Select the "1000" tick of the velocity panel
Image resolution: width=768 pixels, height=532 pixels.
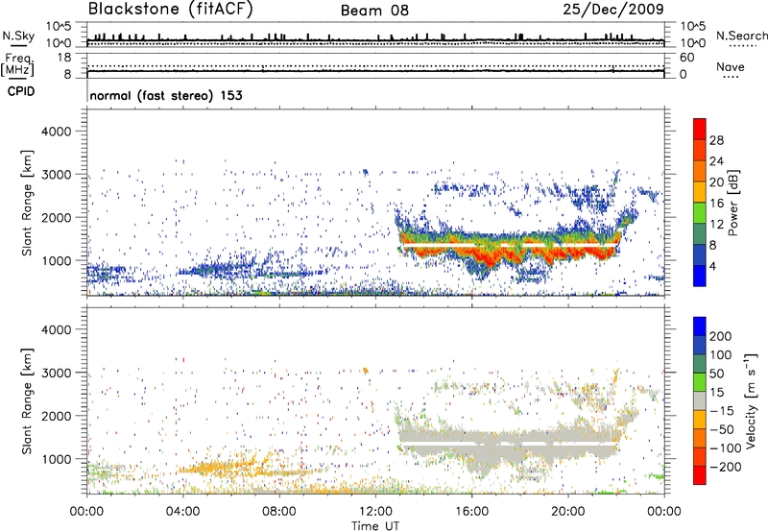56,458
